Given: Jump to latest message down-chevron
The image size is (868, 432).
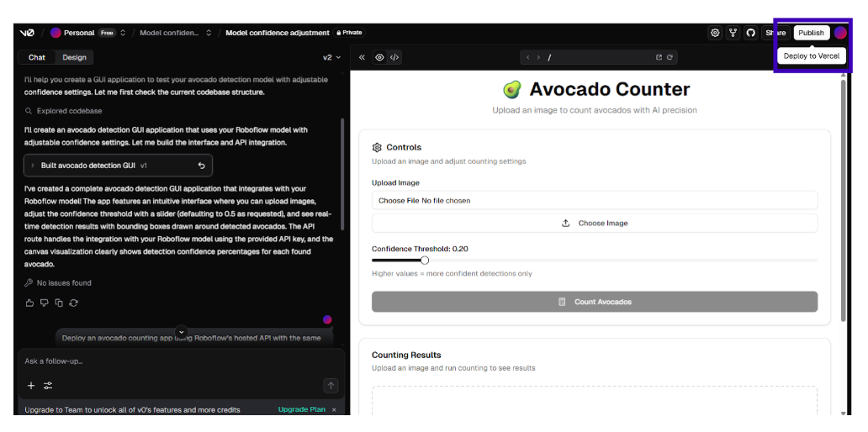Looking at the screenshot, I should (182, 332).
